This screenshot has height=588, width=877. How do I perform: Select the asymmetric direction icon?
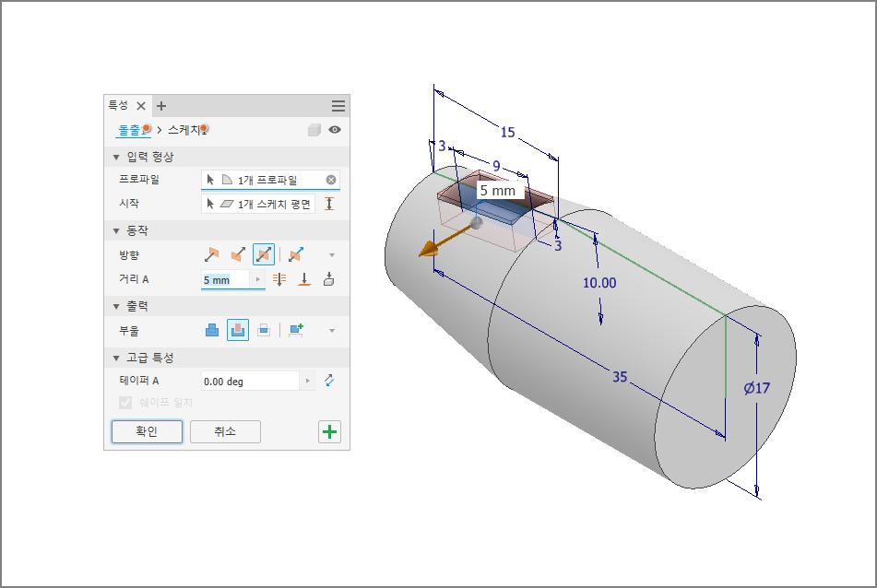tap(296, 254)
